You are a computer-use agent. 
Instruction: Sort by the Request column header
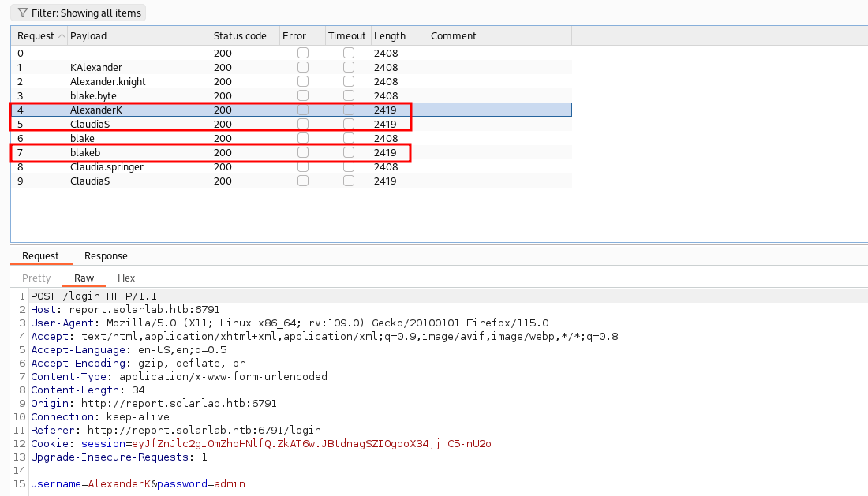(x=36, y=35)
